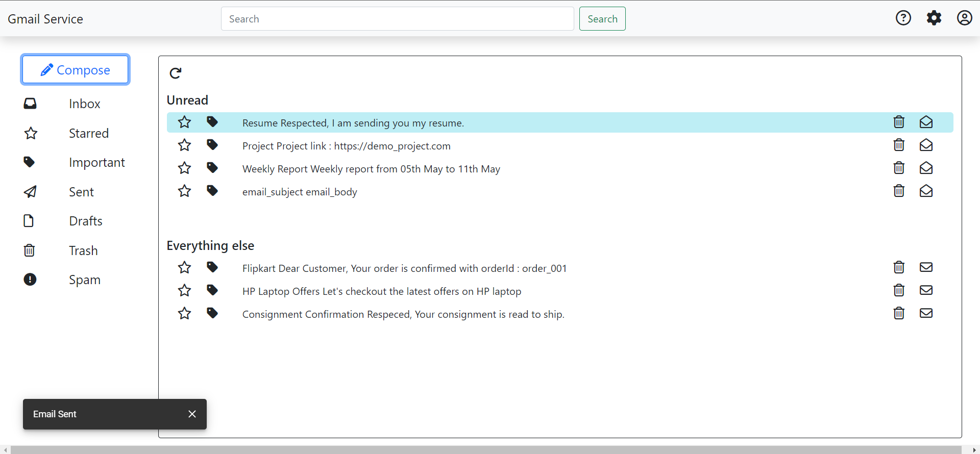980x454 pixels.
Task: Star the Weekly Report email
Action: 184,168
